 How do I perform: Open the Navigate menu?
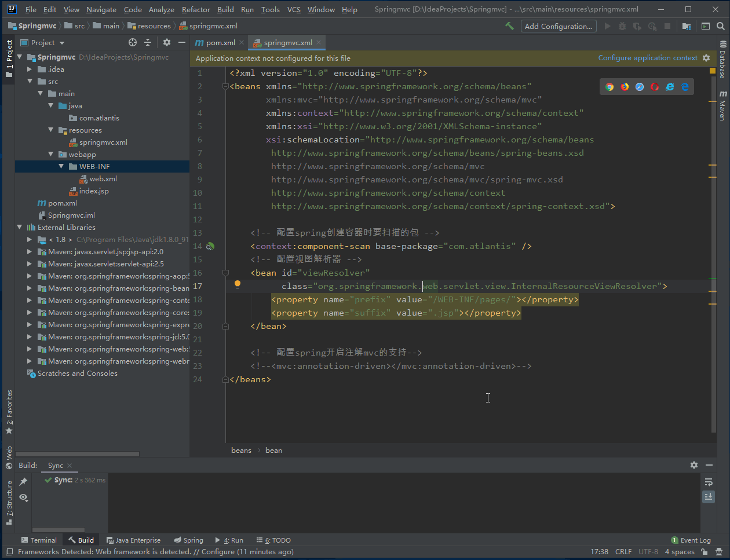(x=101, y=9)
